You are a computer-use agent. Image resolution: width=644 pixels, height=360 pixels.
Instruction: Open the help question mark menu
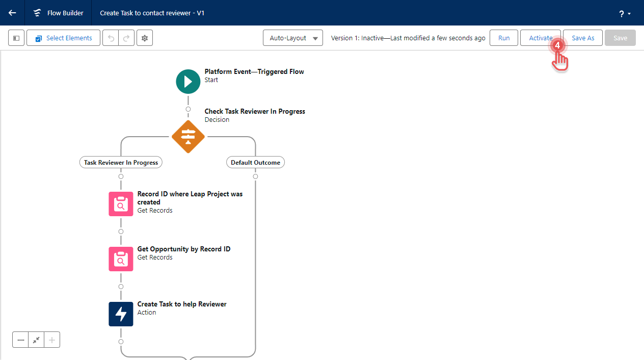coord(625,14)
